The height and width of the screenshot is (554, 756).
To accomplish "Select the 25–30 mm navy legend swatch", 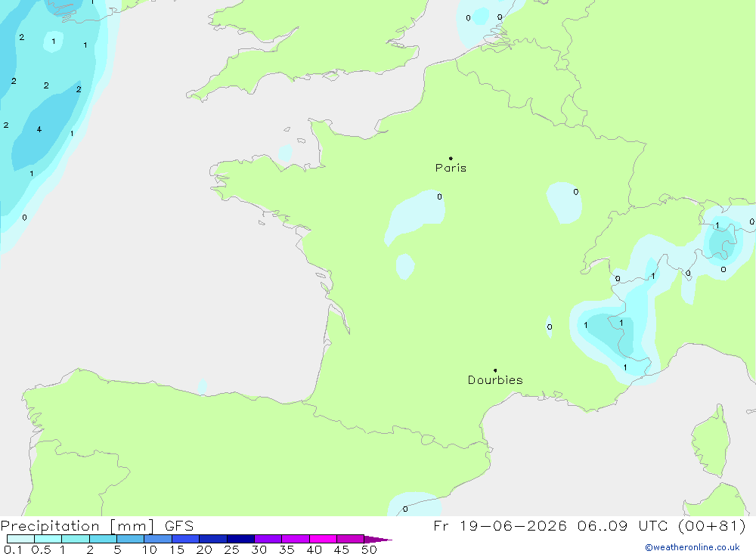I will [240, 539].
